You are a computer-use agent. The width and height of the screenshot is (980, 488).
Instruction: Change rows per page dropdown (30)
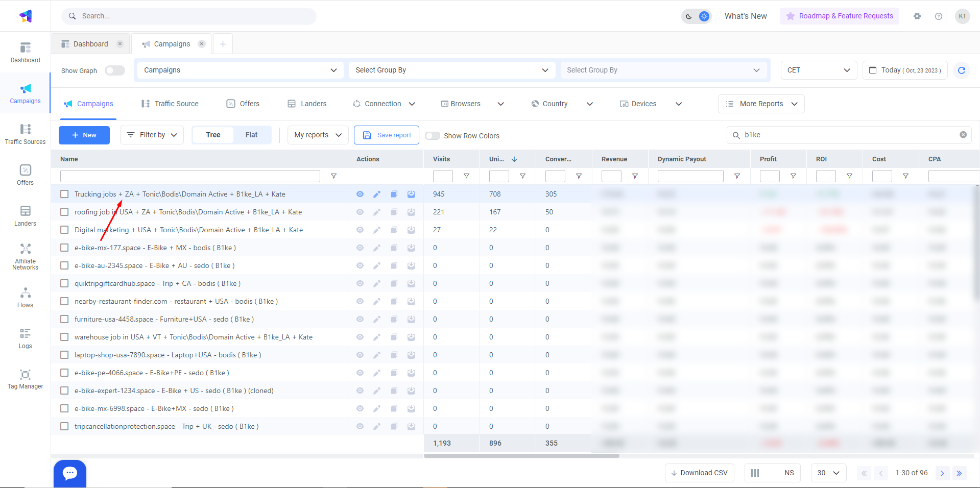click(x=828, y=473)
